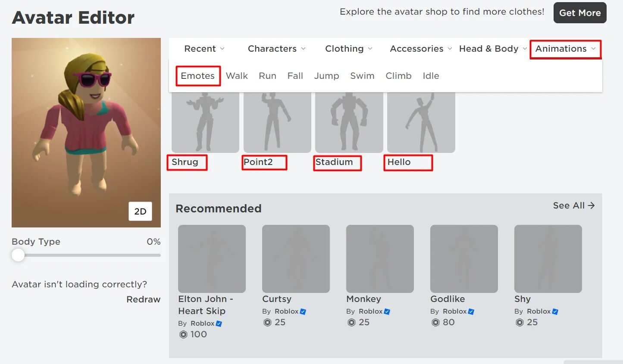
Task: Select the Idle animation category
Action: coord(431,76)
